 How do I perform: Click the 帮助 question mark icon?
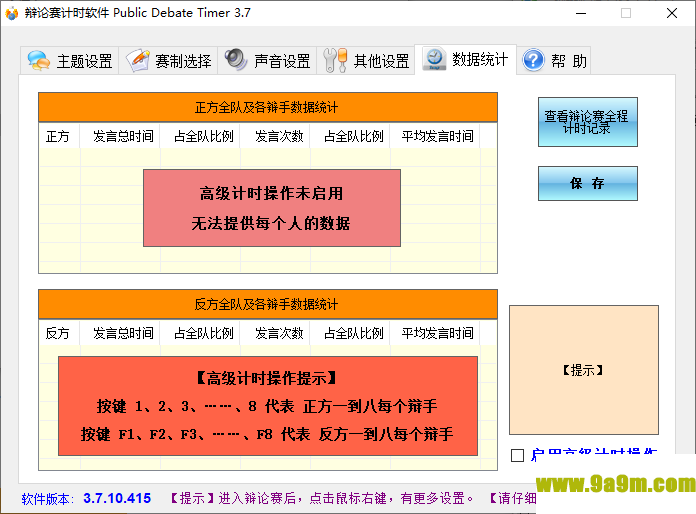tap(533, 61)
